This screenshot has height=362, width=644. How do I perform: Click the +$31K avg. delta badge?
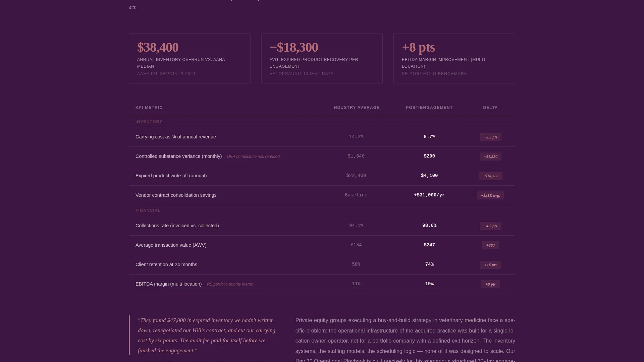pyautogui.click(x=490, y=195)
